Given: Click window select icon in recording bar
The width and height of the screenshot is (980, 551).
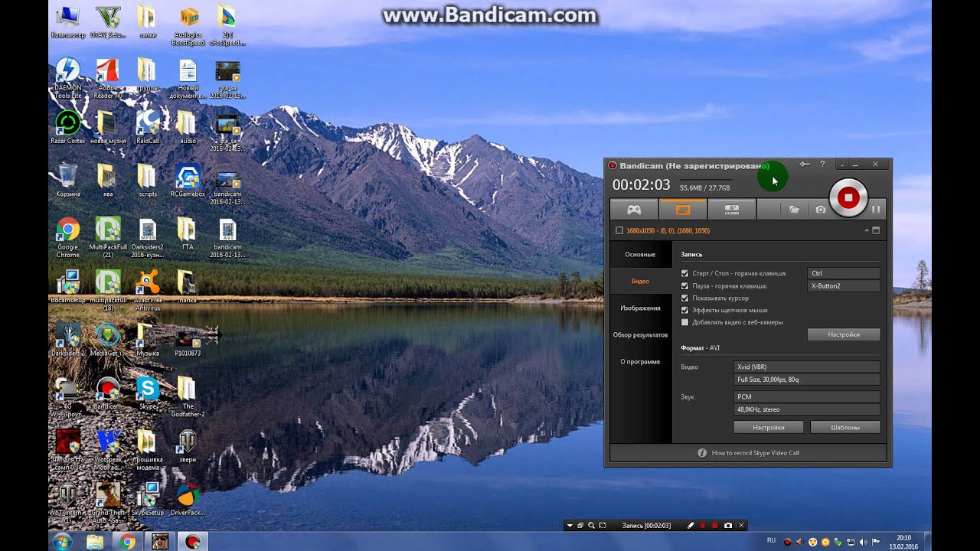Looking at the screenshot, I should point(580,526).
